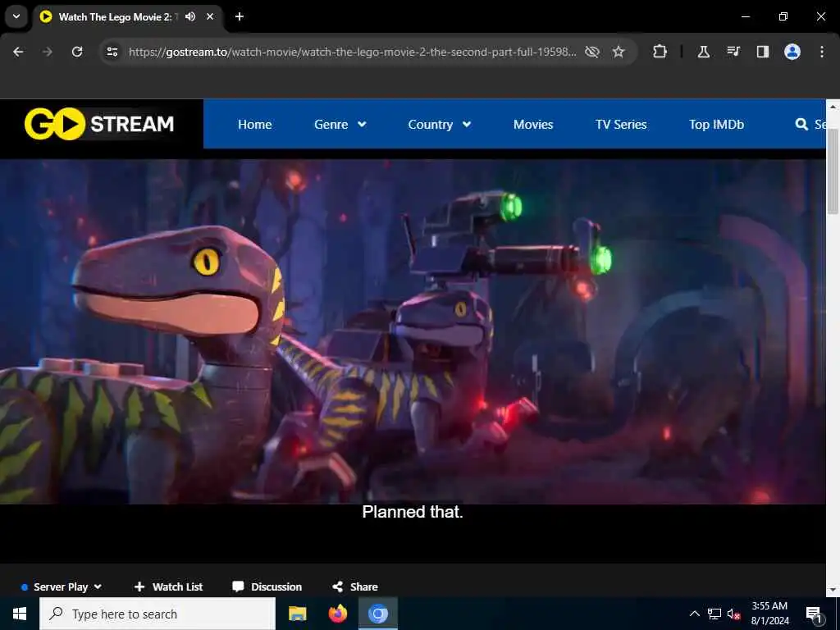Click the scrollbar down arrow

pyautogui.click(x=833, y=590)
